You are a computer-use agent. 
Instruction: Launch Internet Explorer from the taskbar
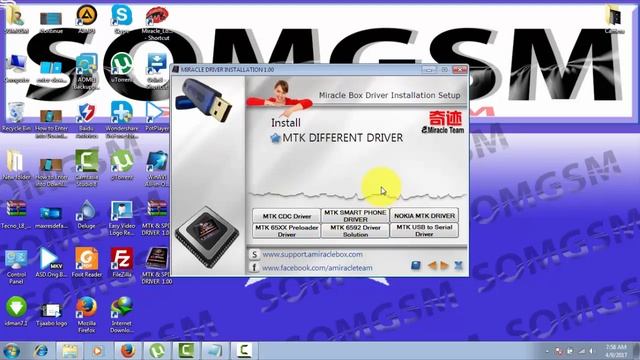pyautogui.click(x=41, y=351)
